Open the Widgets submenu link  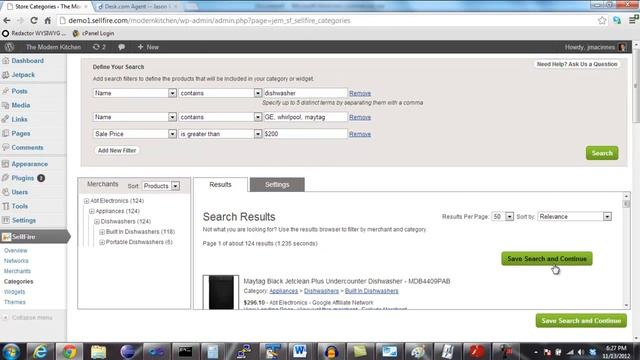click(15, 292)
